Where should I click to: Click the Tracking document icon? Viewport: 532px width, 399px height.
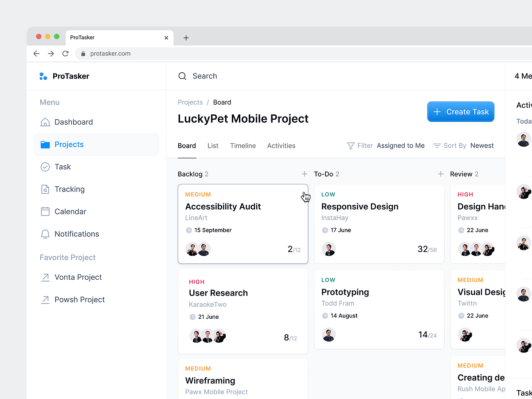tap(45, 189)
